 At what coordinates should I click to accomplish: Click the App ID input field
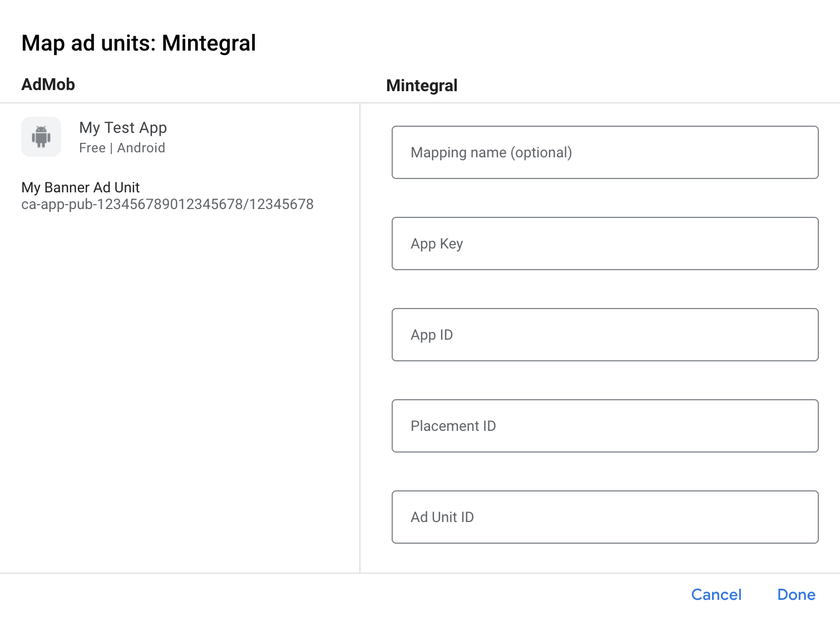605,335
